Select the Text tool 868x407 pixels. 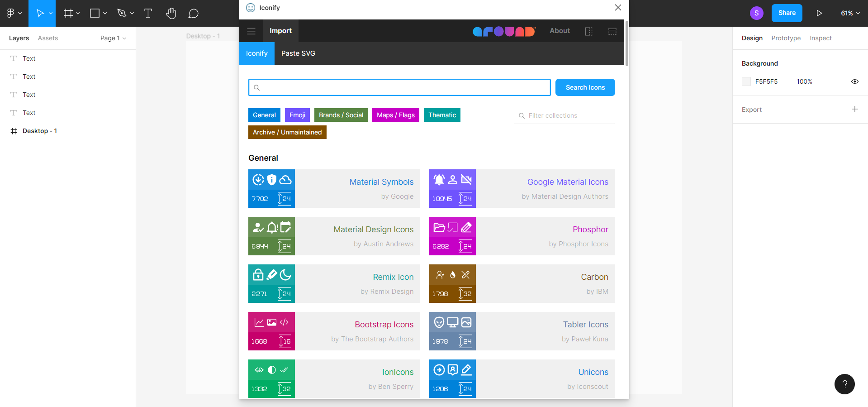(148, 13)
